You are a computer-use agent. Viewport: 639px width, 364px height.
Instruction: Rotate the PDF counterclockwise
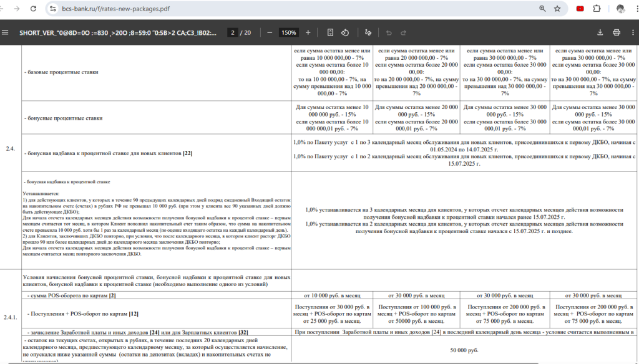pyautogui.click(x=345, y=32)
